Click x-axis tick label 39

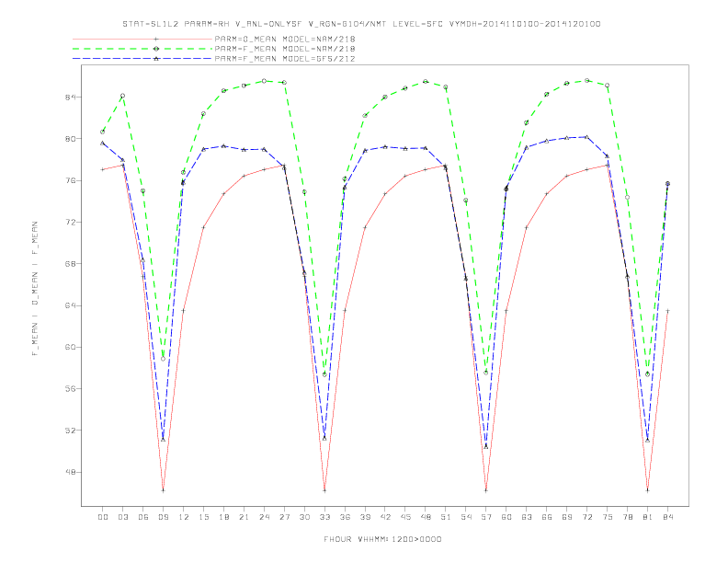[366, 517]
